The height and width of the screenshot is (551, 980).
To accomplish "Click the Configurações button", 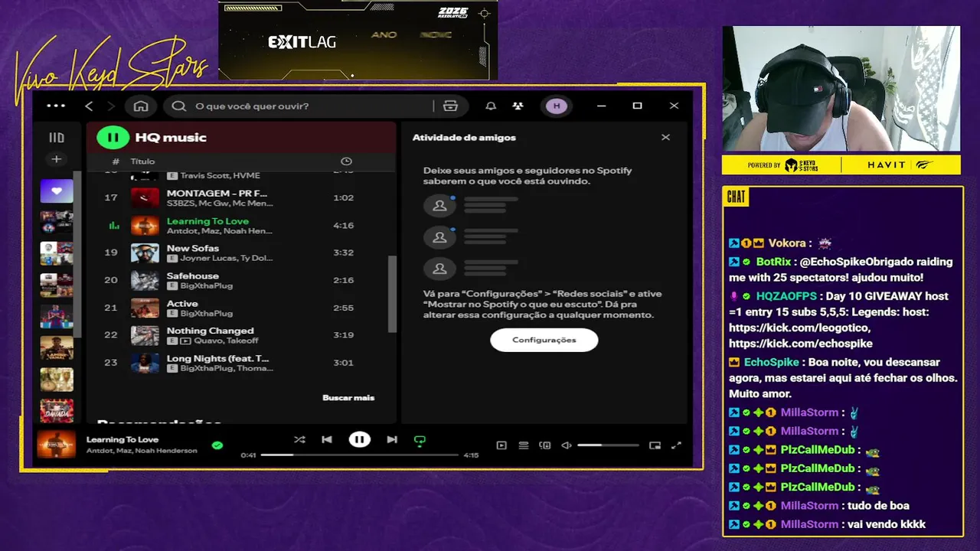I will 544,340.
